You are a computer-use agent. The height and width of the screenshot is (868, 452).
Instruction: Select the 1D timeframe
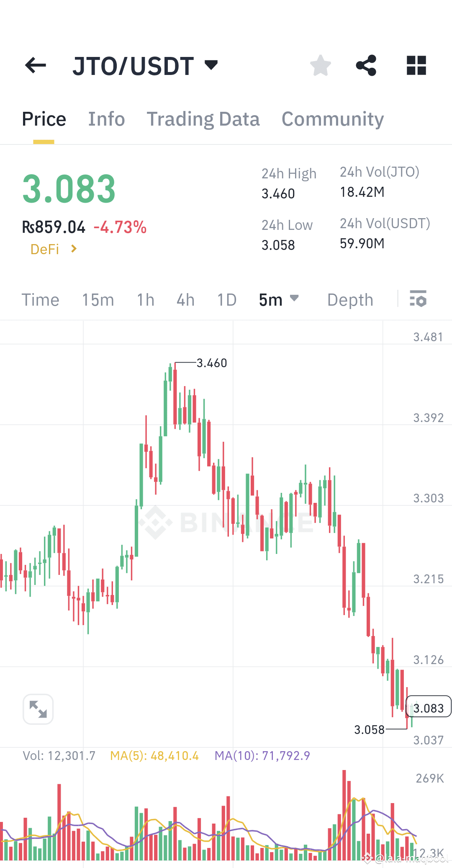point(226,299)
